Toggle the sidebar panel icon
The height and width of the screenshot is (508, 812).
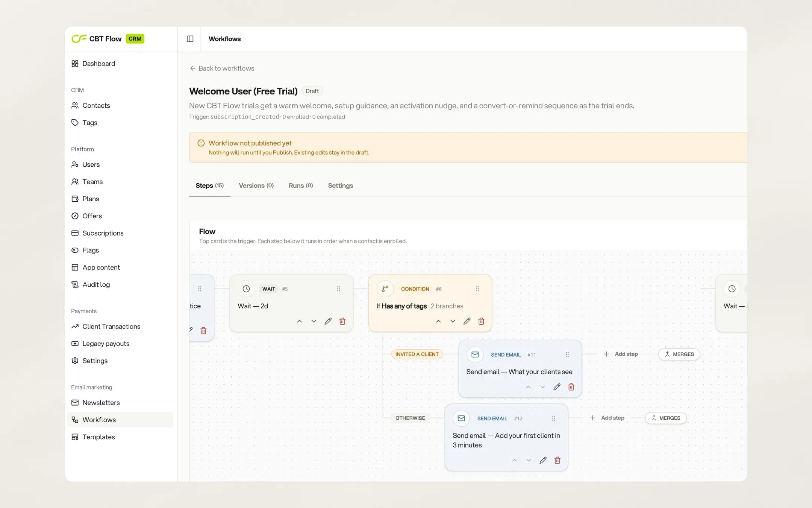coord(190,39)
